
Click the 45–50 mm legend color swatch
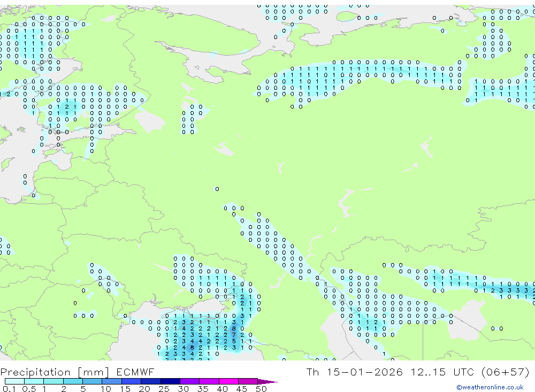(x=248, y=381)
